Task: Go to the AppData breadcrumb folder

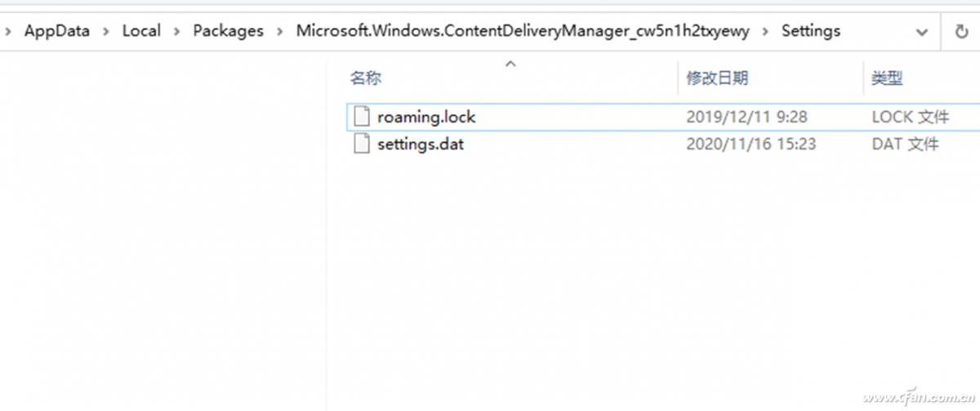Action: [57, 31]
